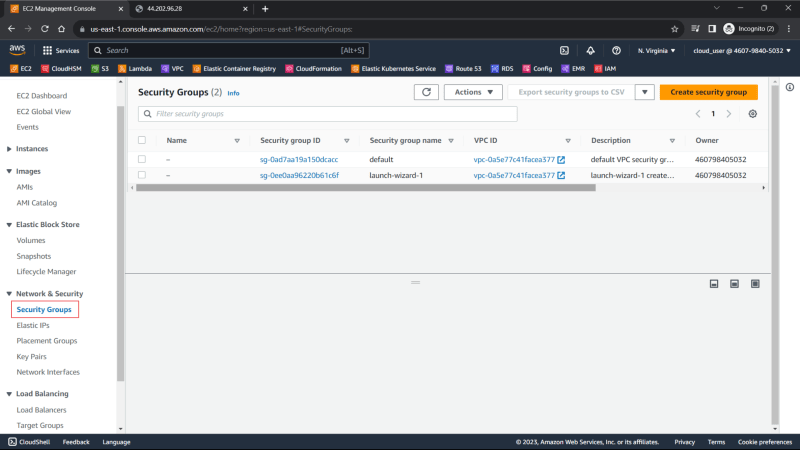Image resolution: width=800 pixels, height=450 pixels.
Task: Open security group sg-0ad7aa19a150dcacc
Action: 299,160
